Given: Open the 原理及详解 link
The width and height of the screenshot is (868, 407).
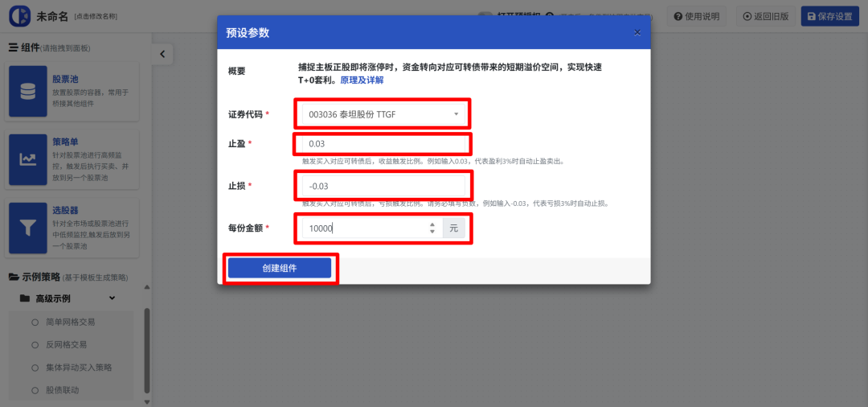Looking at the screenshot, I should point(362,80).
